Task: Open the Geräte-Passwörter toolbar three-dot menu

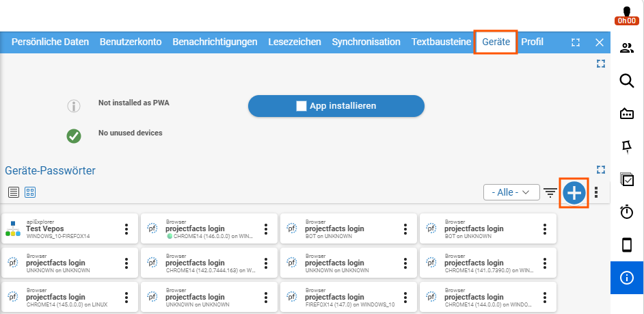Action: (596, 193)
